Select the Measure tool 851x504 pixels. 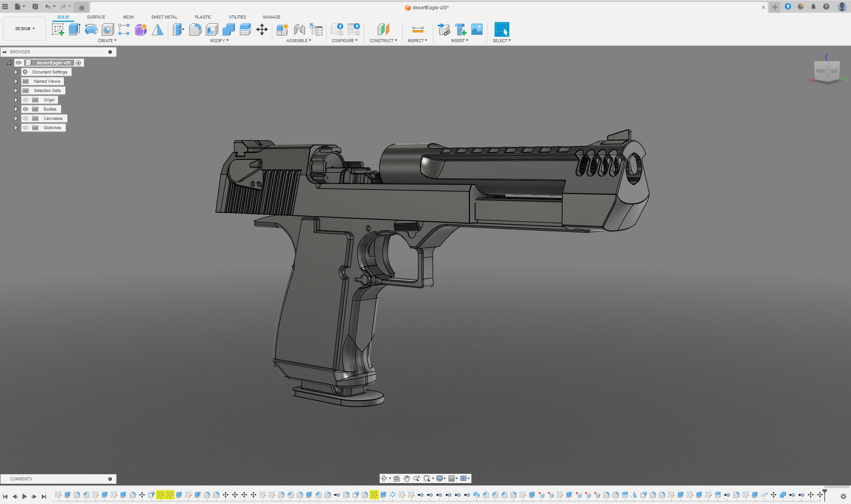[418, 29]
